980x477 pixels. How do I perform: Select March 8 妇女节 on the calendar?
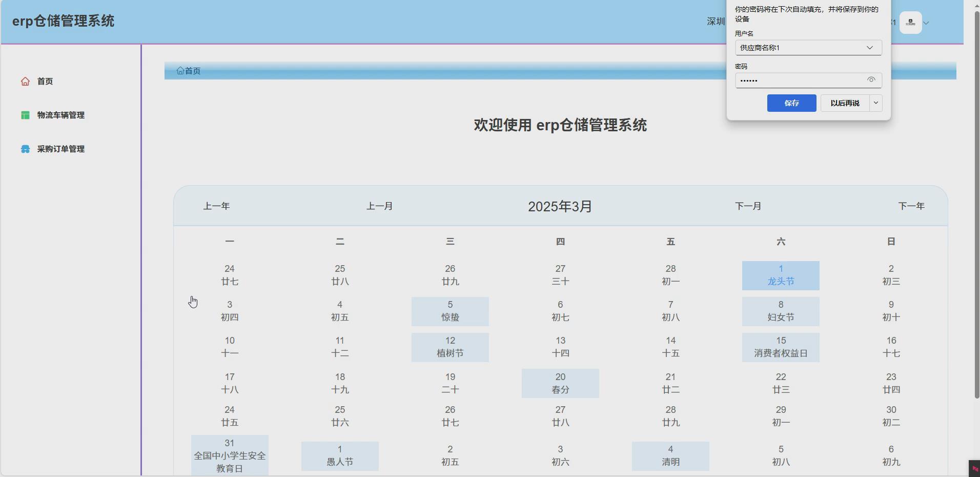(x=781, y=311)
